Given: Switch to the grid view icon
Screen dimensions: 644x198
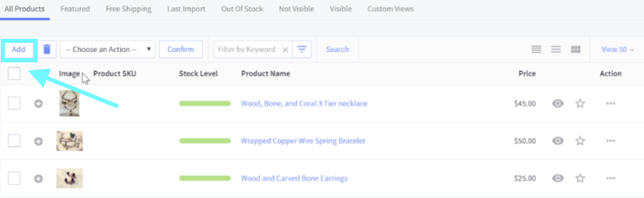Looking at the screenshot, I should [576, 49].
